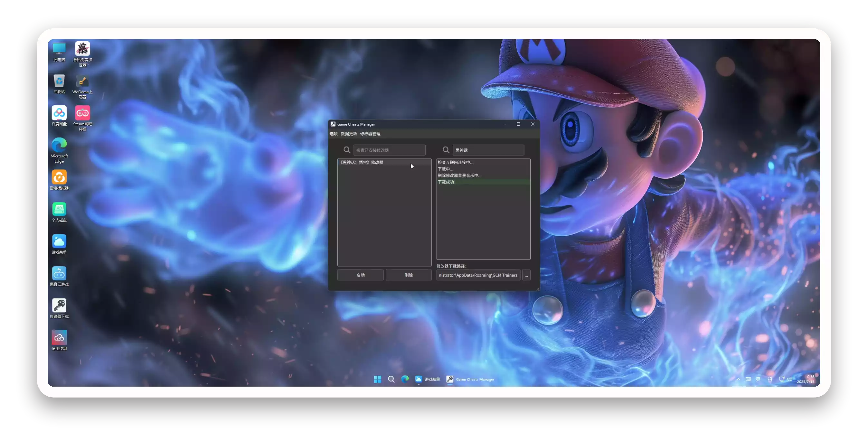Viewport: 868px width, 443px height.
Task: Open the 果真云游戏 desktop icon
Action: click(59, 276)
